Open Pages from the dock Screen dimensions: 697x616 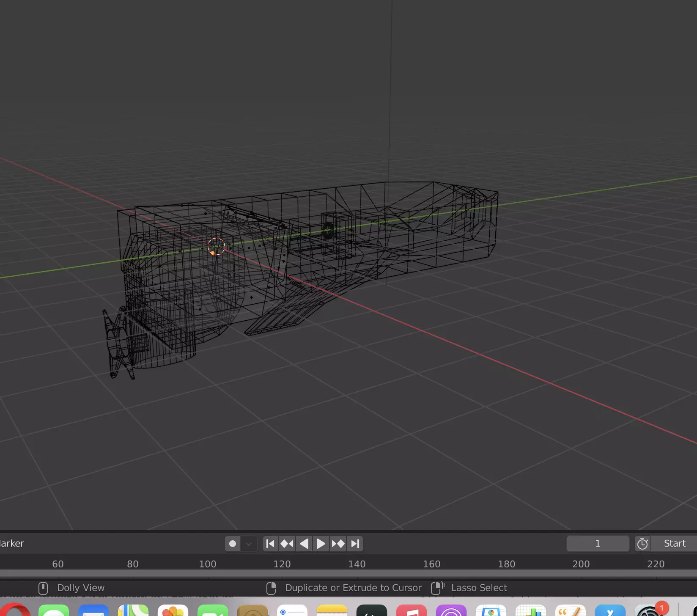(x=571, y=610)
